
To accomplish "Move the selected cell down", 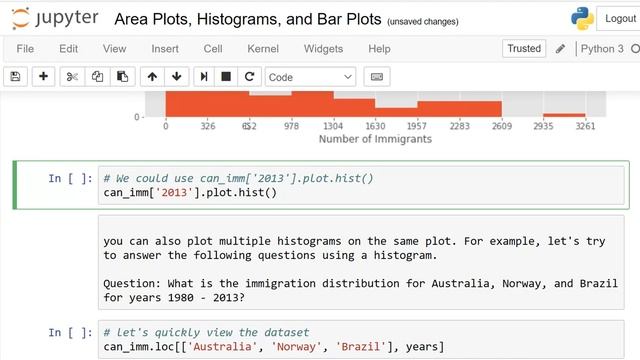I will point(177,77).
